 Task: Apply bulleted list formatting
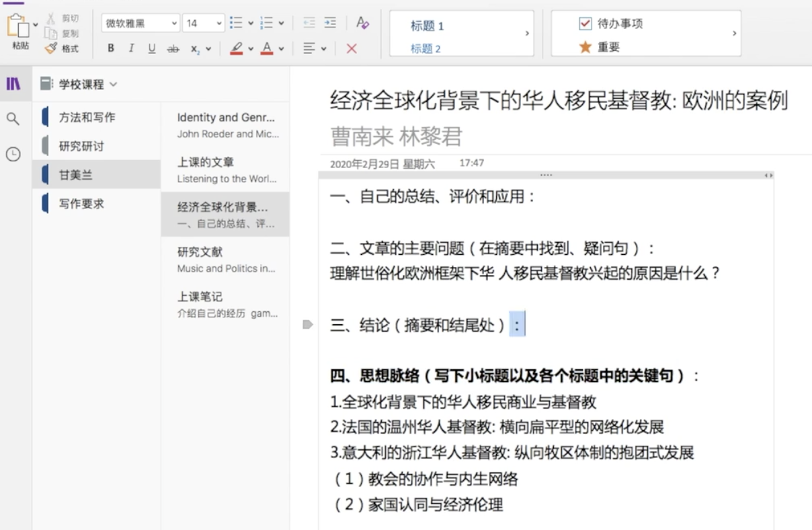[236, 23]
